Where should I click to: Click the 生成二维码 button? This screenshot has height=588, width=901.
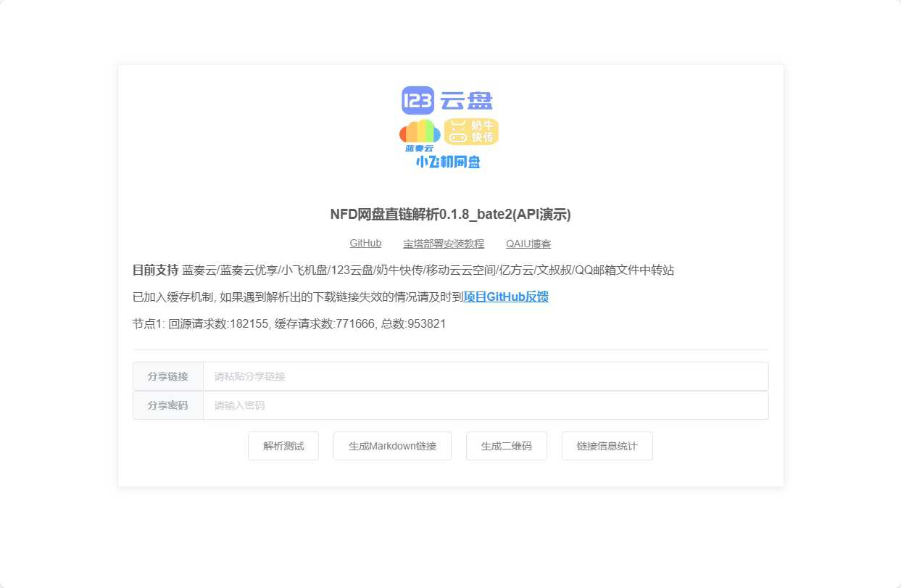click(507, 446)
